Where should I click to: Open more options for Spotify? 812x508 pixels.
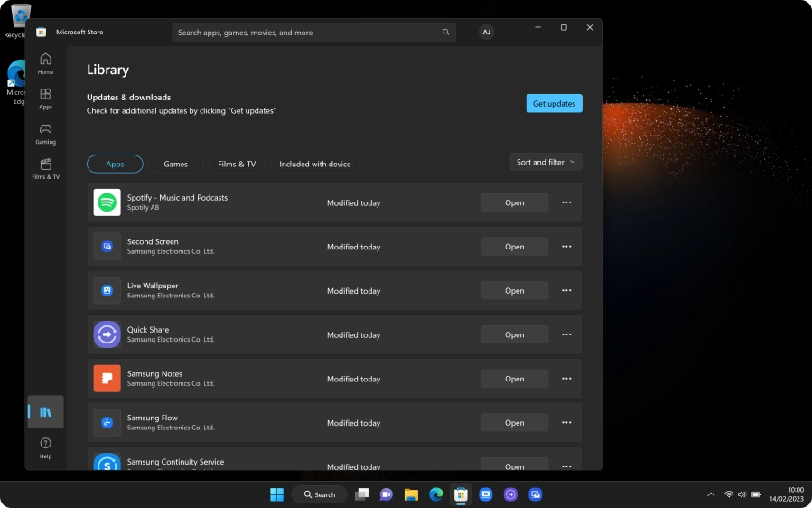click(566, 202)
